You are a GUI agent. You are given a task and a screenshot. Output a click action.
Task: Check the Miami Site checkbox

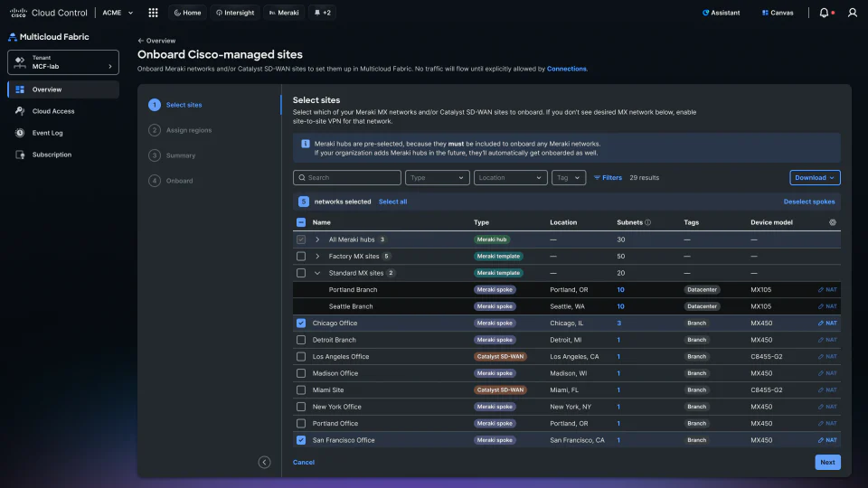pos(301,390)
